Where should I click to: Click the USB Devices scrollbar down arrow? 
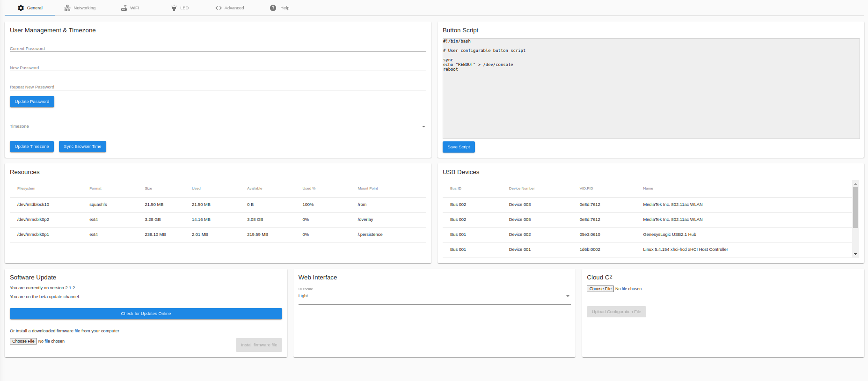(855, 254)
